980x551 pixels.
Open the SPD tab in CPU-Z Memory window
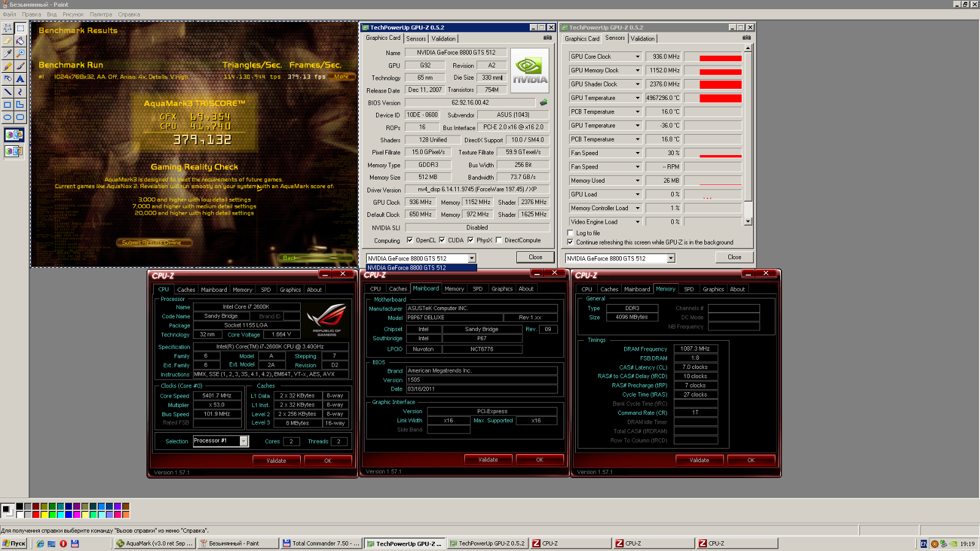[689, 289]
